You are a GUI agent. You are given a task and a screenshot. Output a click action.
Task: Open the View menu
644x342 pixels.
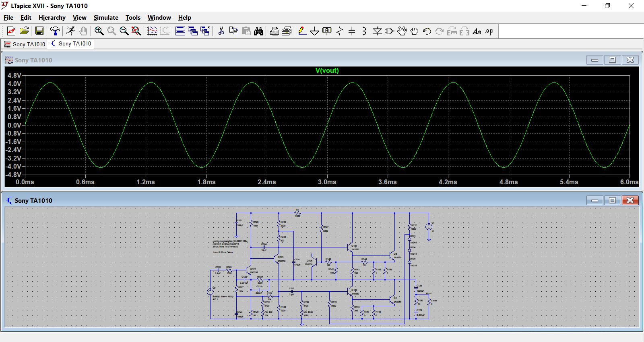click(79, 18)
